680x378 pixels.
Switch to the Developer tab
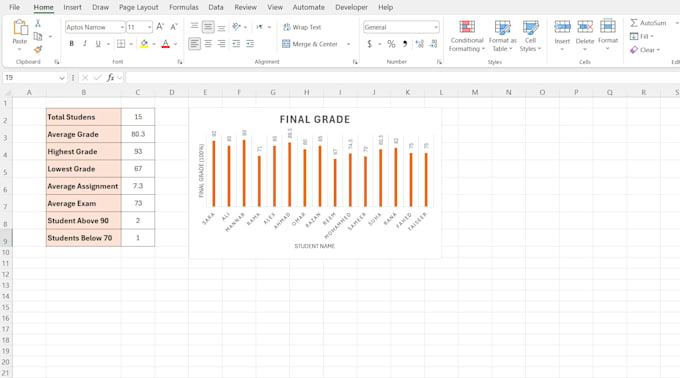coord(351,7)
